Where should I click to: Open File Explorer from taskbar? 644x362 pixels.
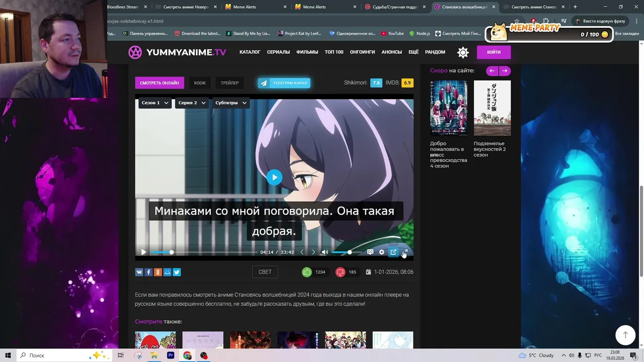pyautogui.click(x=154, y=355)
